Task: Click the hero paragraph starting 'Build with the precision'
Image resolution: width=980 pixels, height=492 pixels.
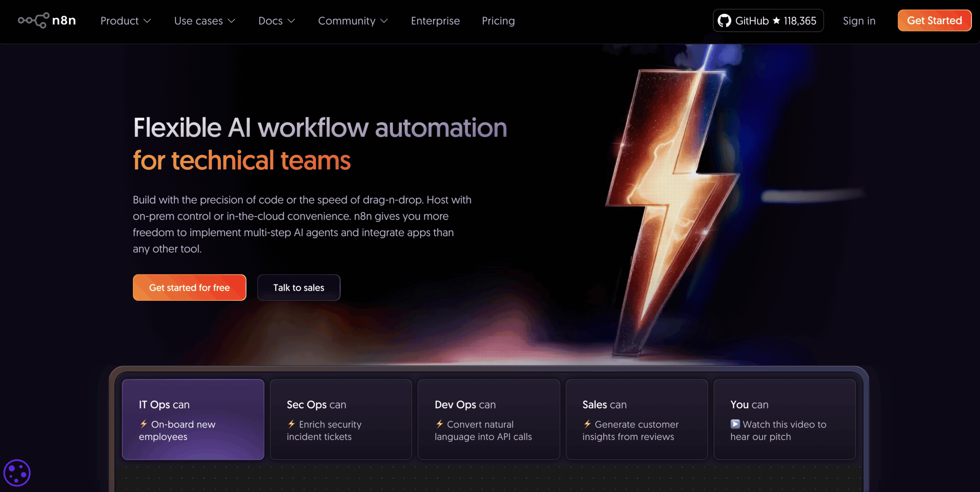Action: click(302, 224)
